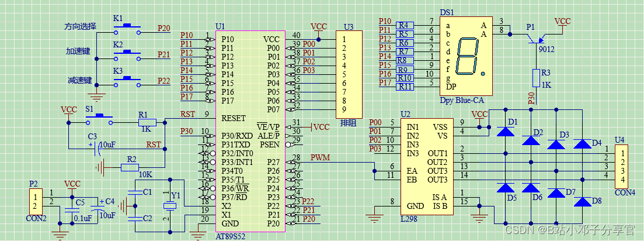
Task: Select resistor R3 below the 9012 transistor
Action: [x=536, y=78]
